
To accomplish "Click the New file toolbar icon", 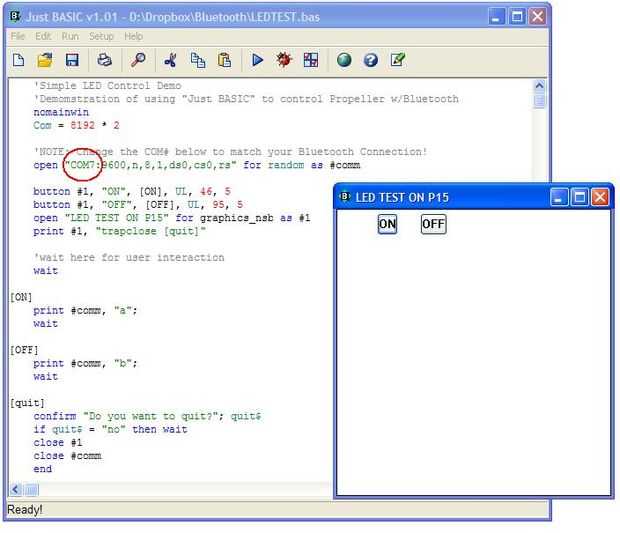I will click(x=19, y=60).
